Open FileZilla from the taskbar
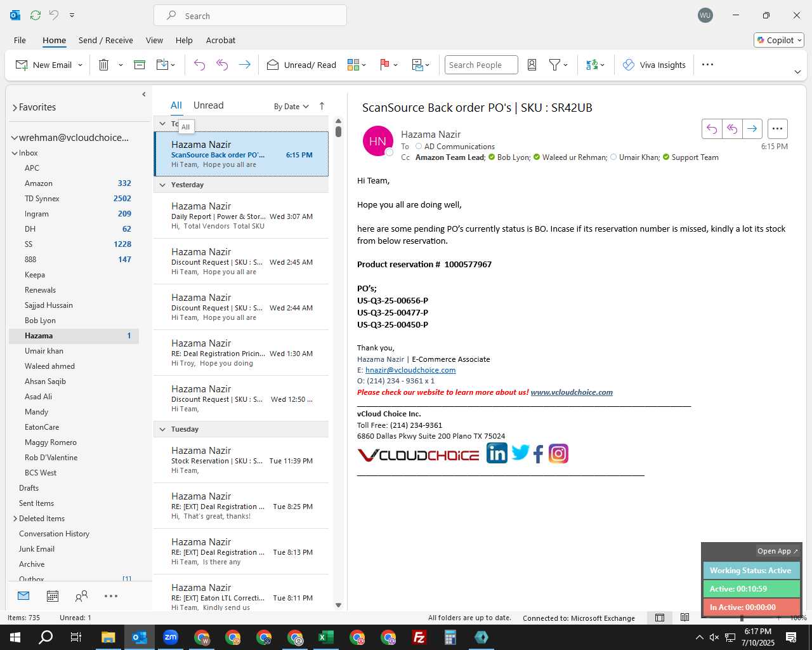Screen dimensions: 812x650 [419, 637]
